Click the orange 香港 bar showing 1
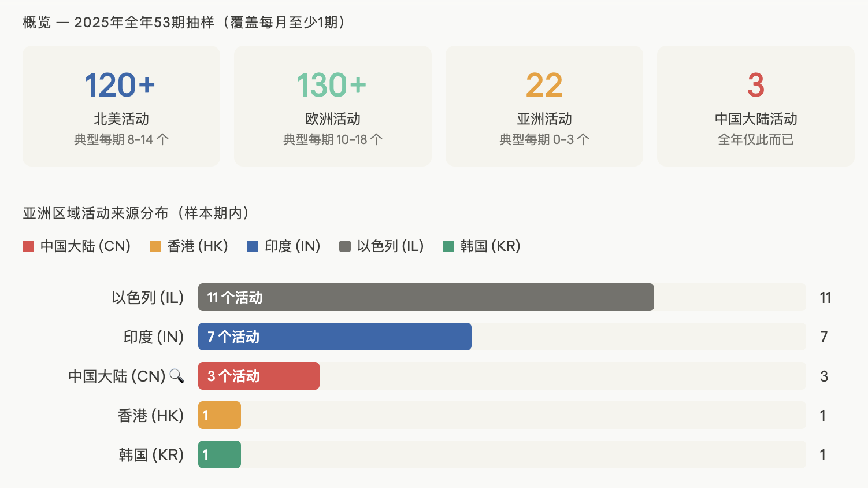868x488 pixels. pos(220,415)
